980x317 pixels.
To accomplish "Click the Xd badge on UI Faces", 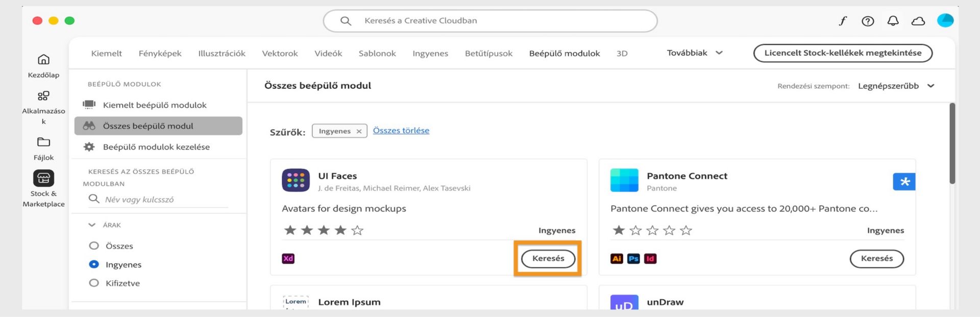I will [288, 258].
